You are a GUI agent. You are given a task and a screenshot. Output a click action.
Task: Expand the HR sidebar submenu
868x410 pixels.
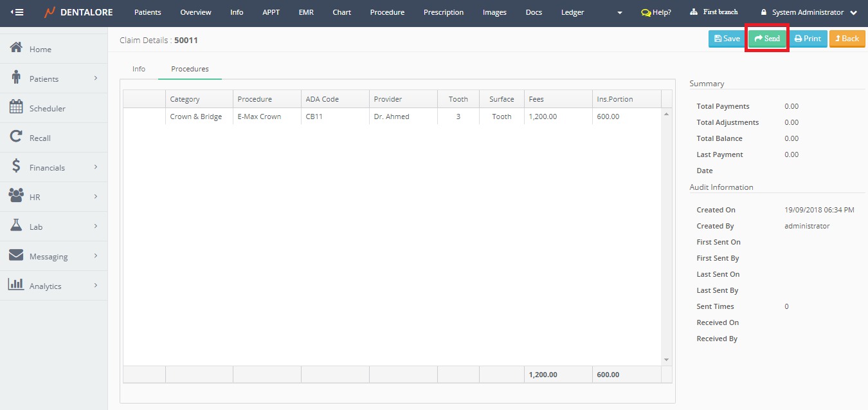pos(96,197)
